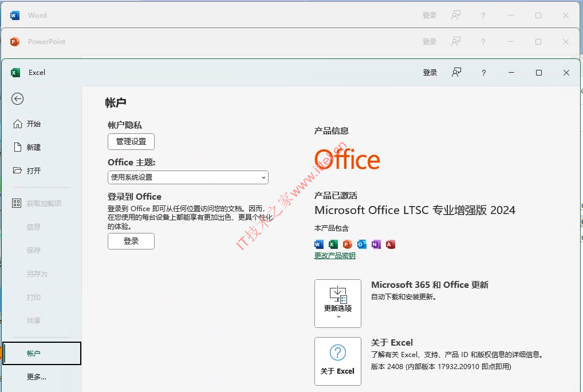583x392 pixels.
Task: Click the new-document icon beside 新建
Action: click(x=18, y=147)
